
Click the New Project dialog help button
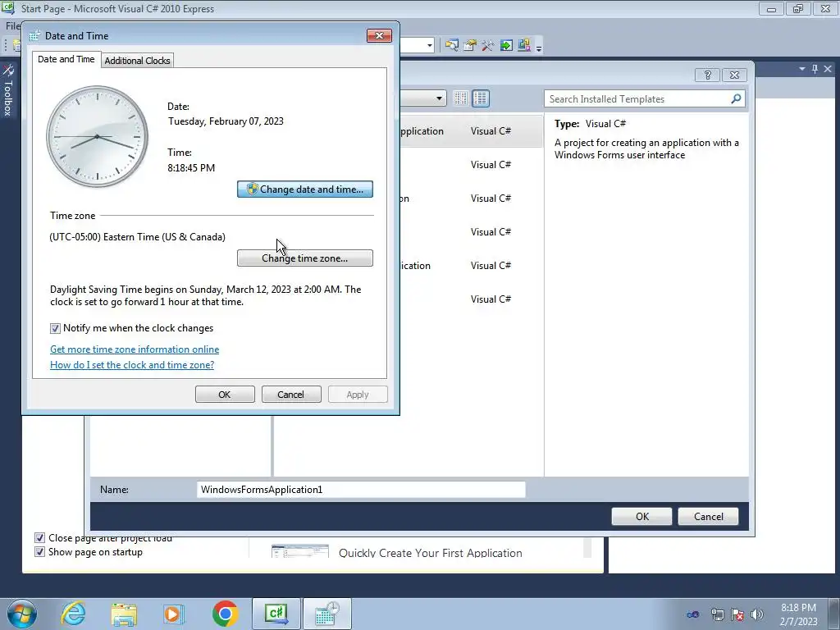(x=707, y=75)
